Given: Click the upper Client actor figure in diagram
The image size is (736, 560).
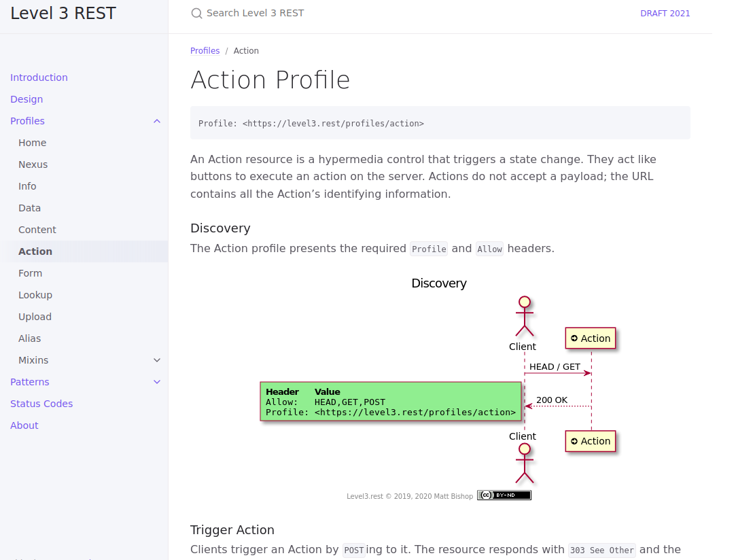Looking at the screenshot, I should coord(523,317).
